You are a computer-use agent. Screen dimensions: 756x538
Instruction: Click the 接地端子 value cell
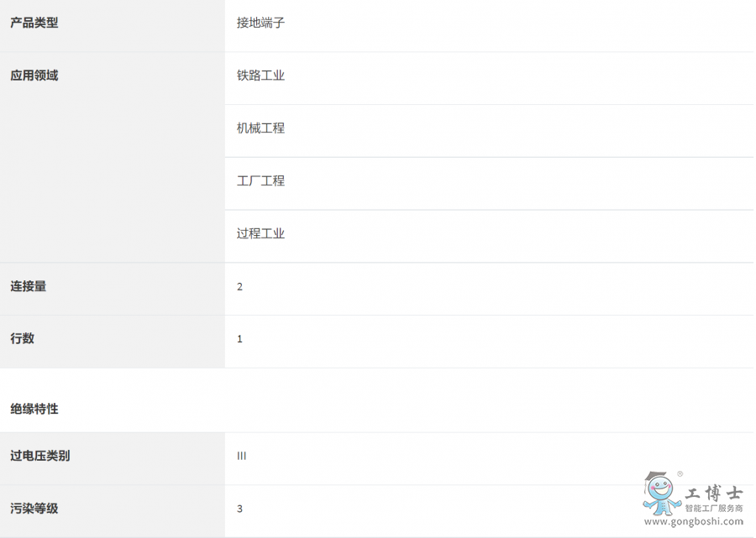[x=260, y=23]
